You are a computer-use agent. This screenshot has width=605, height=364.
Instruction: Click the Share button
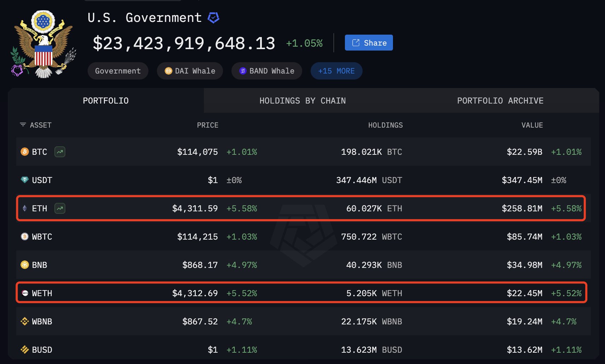pos(369,42)
